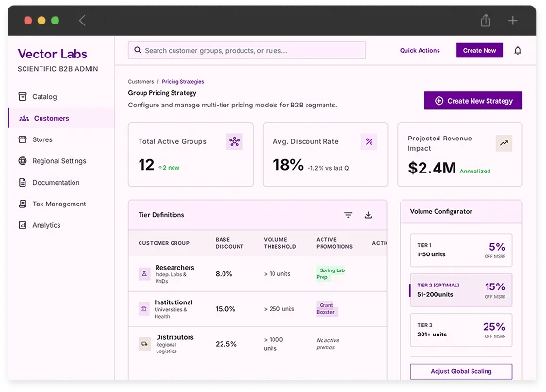Viewport: 546px width, 392px height.
Task: Click the Active Promotions column header
Action: point(334,243)
